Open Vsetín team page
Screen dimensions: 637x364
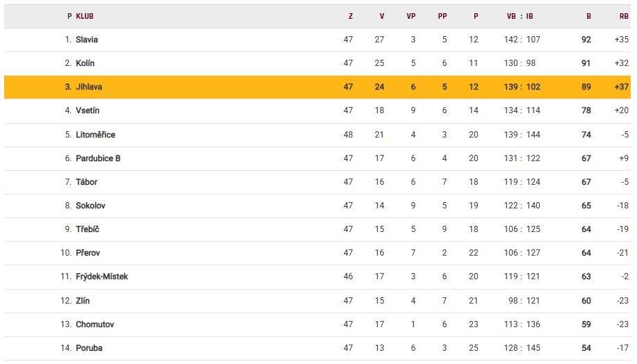click(x=88, y=110)
